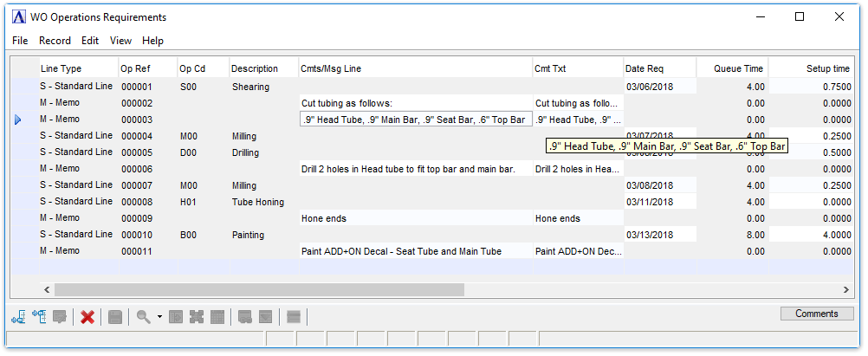Open the Record menu
This screenshot has height=356, width=868.
pyautogui.click(x=55, y=41)
